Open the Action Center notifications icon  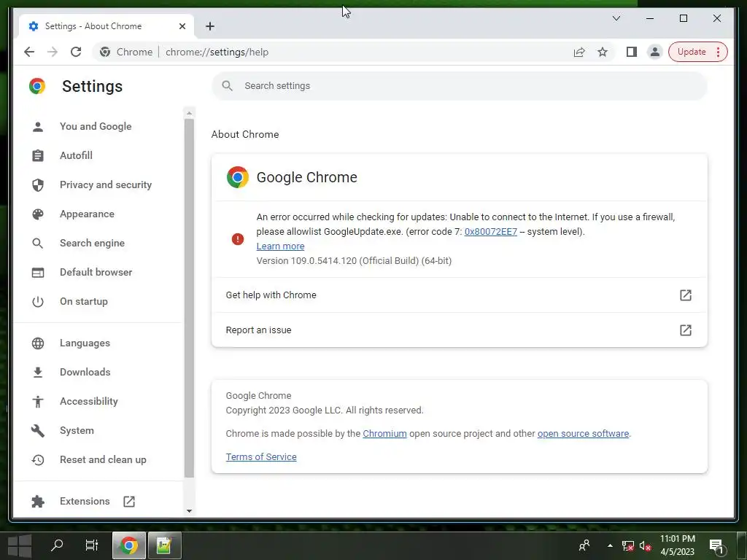pyautogui.click(x=716, y=545)
